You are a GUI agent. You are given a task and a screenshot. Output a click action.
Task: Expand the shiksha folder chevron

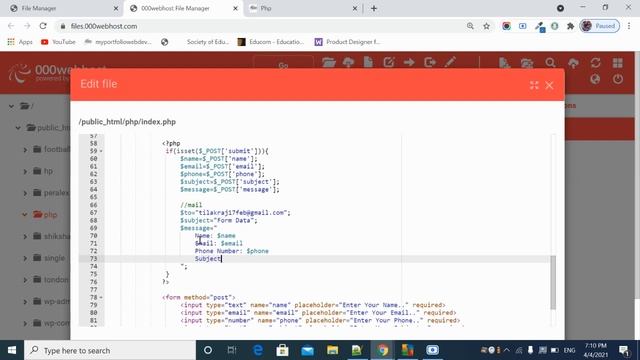[x=25, y=237]
